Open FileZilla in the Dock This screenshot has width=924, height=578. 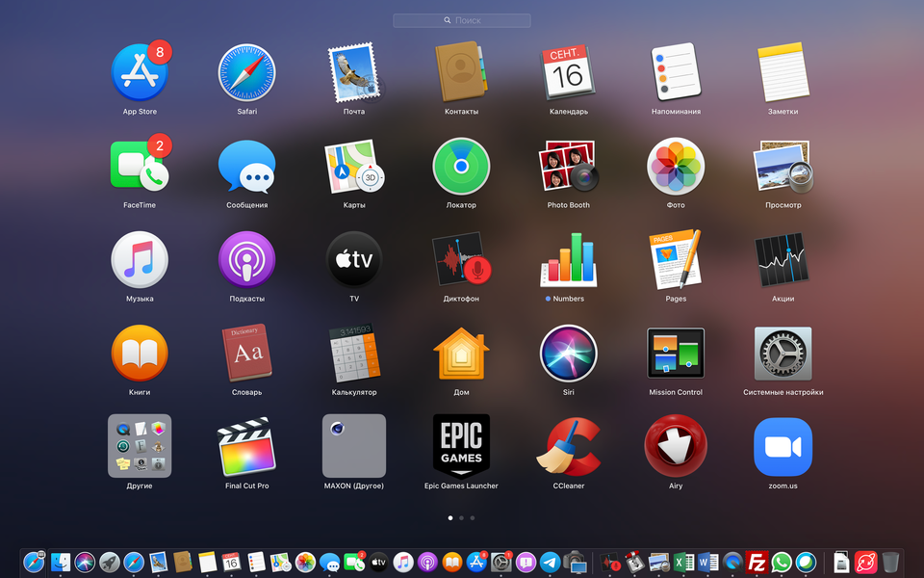tap(757, 562)
